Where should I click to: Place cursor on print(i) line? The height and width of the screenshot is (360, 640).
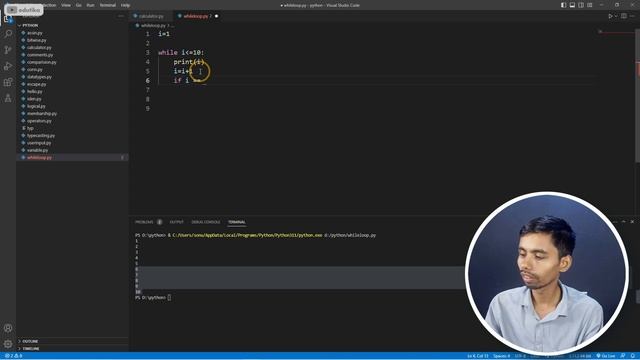(x=189, y=62)
